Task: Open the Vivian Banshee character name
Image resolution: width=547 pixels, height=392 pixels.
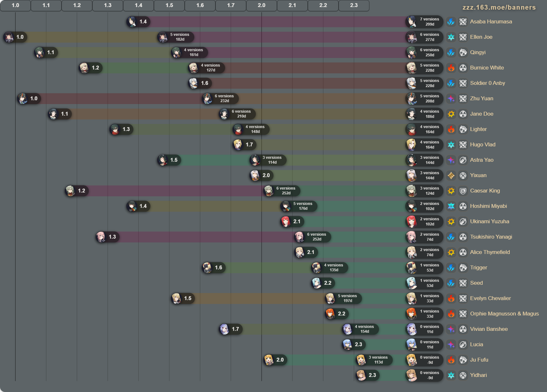Action: point(489,329)
